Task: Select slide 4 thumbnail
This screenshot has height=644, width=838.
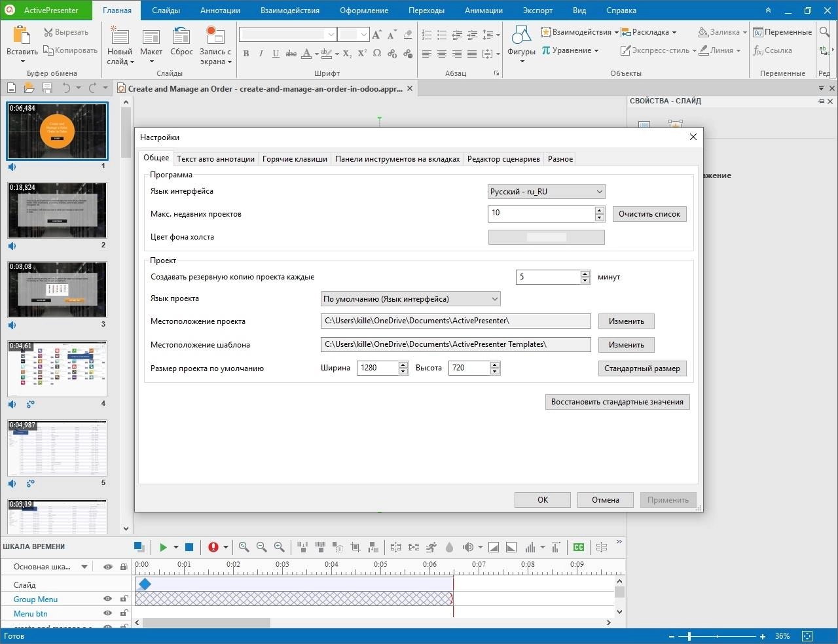Action: pos(57,368)
